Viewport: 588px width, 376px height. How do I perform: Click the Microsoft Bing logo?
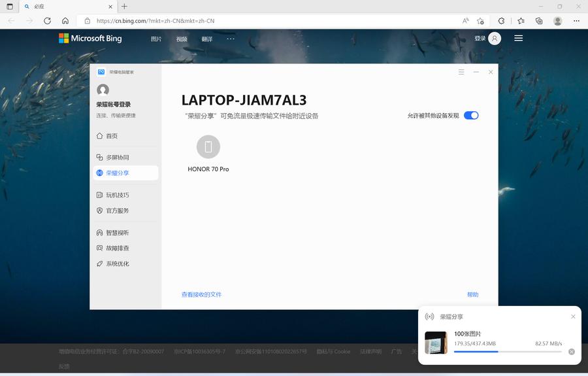click(x=90, y=39)
